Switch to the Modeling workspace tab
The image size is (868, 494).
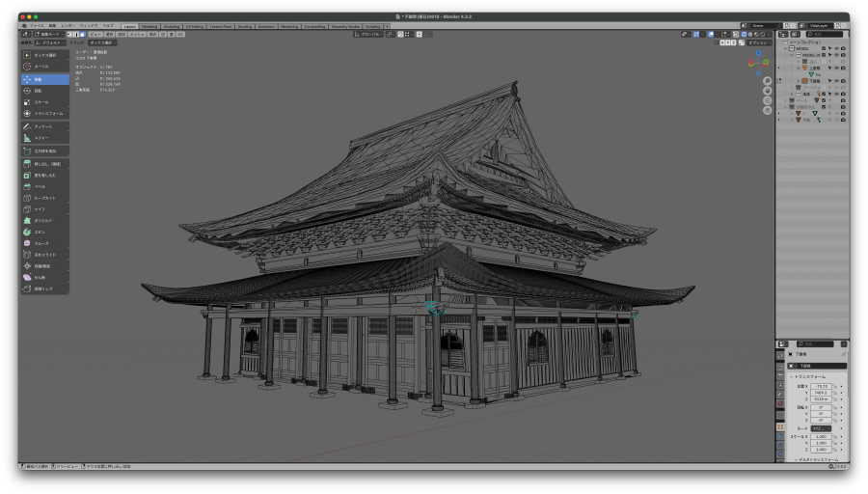click(149, 26)
